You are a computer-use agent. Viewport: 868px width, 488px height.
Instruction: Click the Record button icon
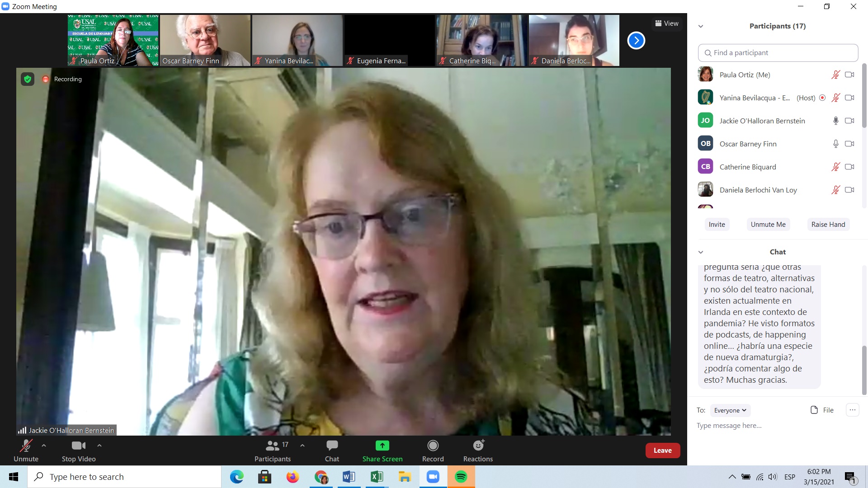point(433,446)
